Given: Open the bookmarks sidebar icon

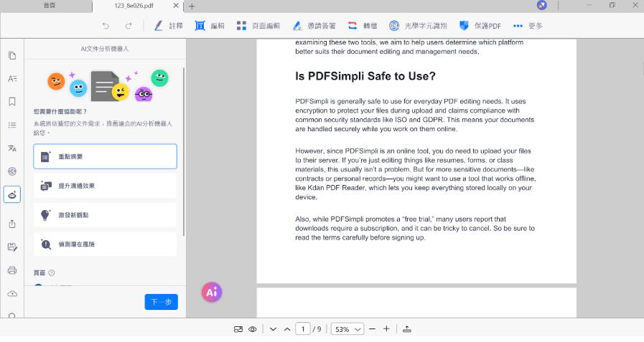Looking at the screenshot, I should pos(12,102).
